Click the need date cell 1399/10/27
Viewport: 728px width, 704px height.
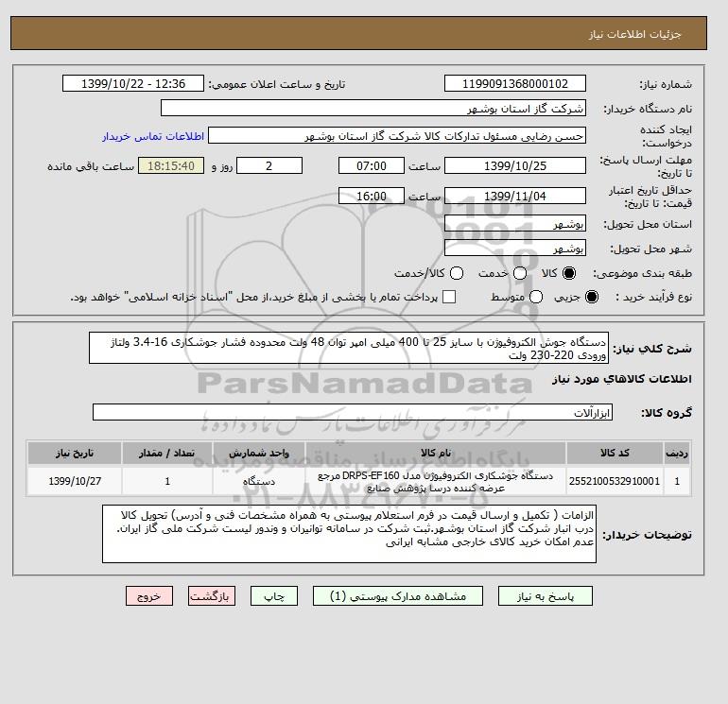pyautogui.click(x=75, y=481)
